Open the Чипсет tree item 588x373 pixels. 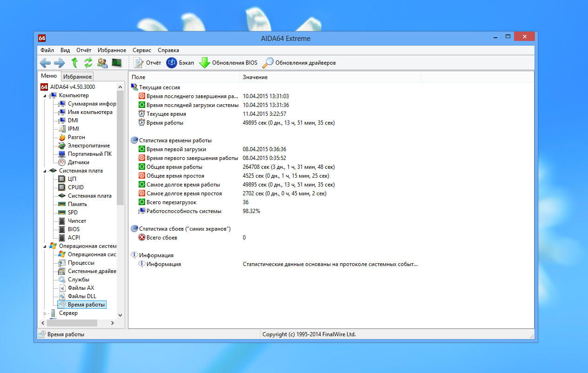72,221
